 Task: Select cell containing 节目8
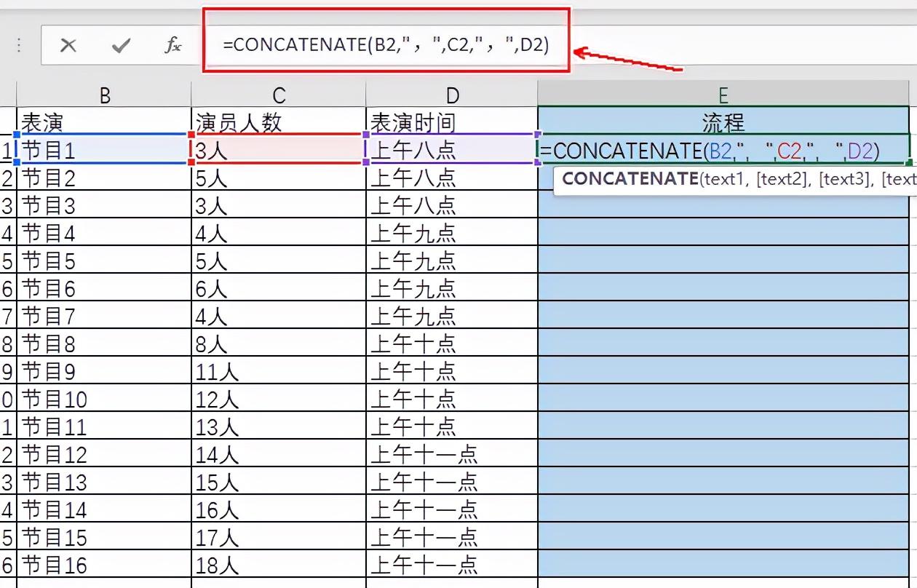(x=104, y=343)
